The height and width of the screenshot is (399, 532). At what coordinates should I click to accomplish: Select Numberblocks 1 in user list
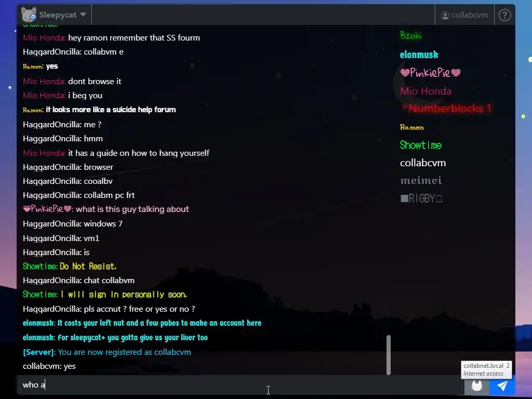(x=446, y=109)
